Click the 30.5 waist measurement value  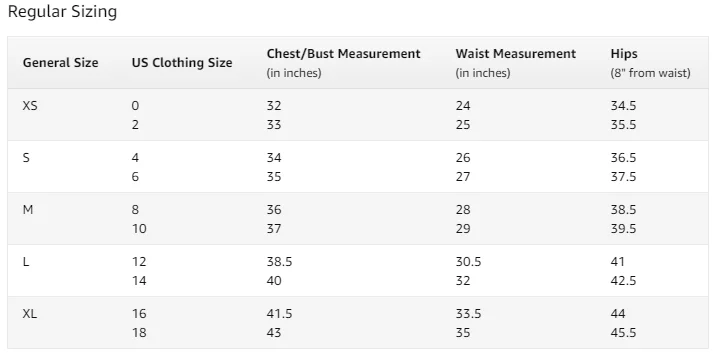(x=468, y=262)
